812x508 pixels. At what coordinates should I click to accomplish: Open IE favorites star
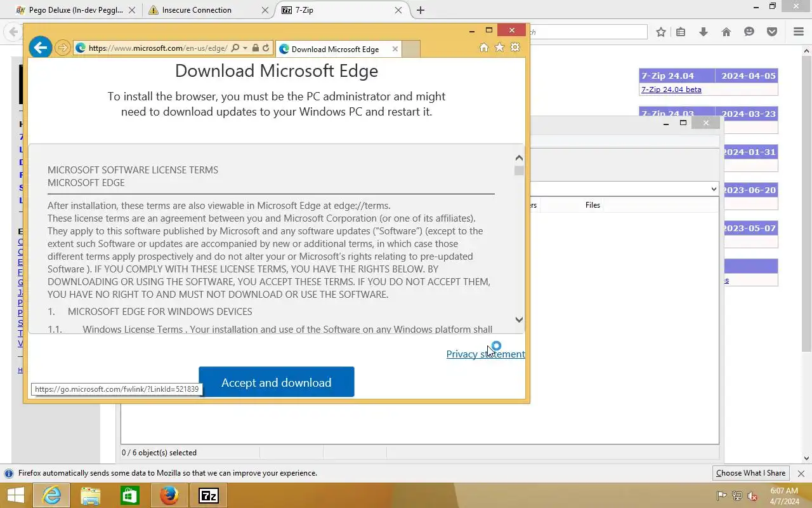[x=499, y=48]
